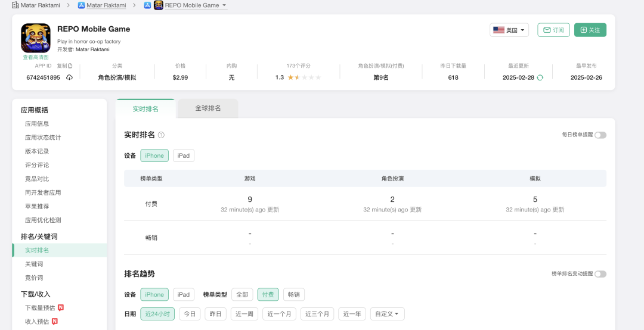Click the $2.99 price value

click(180, 77)
